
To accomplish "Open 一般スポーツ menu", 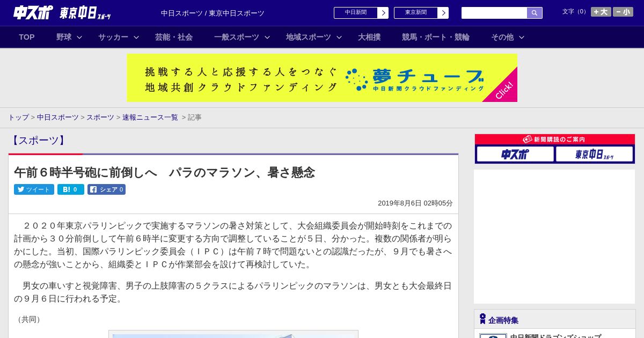I will point(237,37).
